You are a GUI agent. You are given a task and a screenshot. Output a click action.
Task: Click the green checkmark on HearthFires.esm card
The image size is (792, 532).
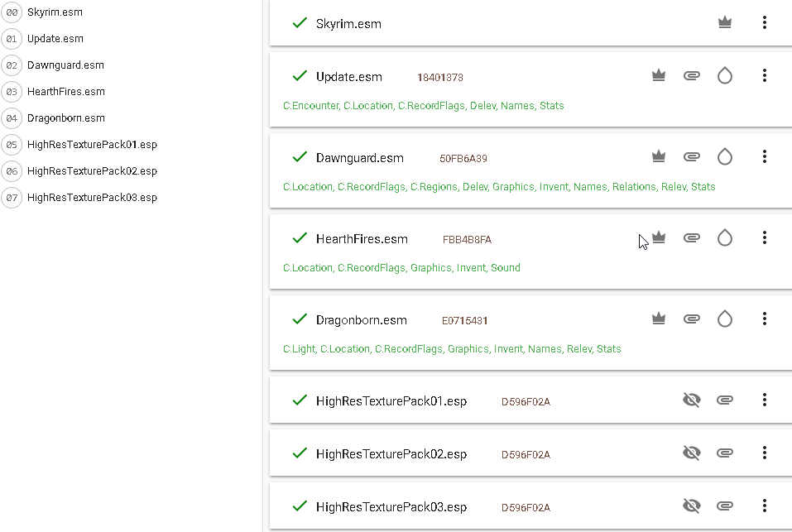[300, 237]
